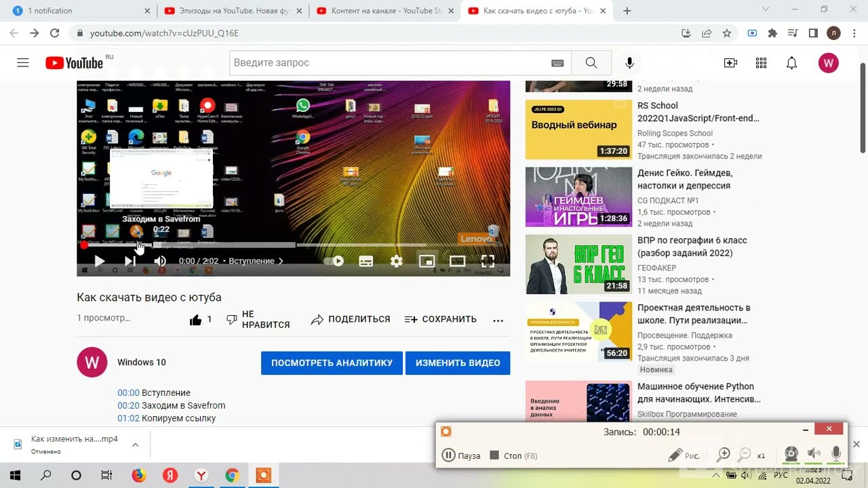868x488 pixels.
Task: Open the Windows Start menu
Action: 15,475
